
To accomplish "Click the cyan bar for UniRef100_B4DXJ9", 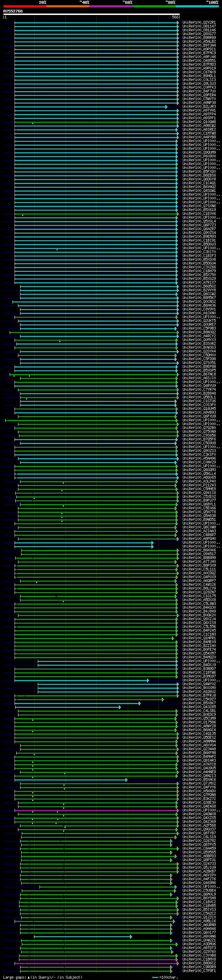I will [108, 665].
